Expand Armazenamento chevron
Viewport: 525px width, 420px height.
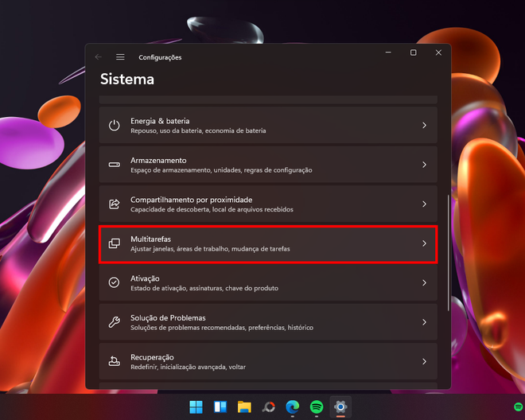(x=424, y=165)
